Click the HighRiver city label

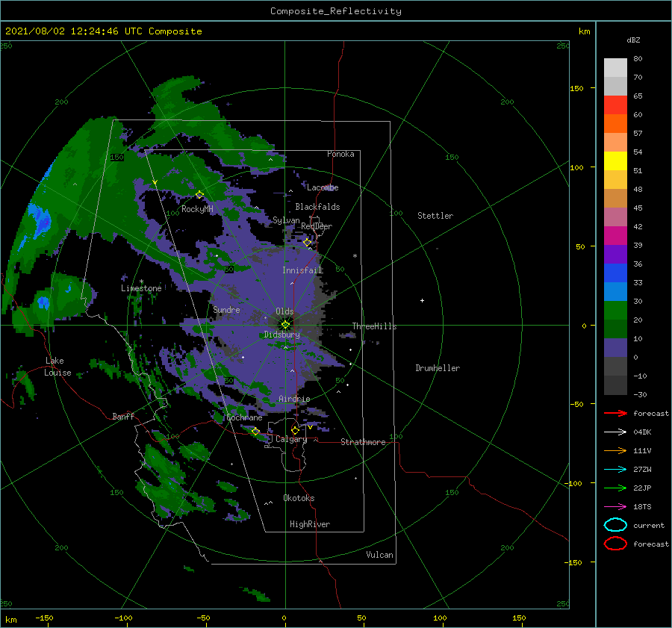[x=310, y=524]
